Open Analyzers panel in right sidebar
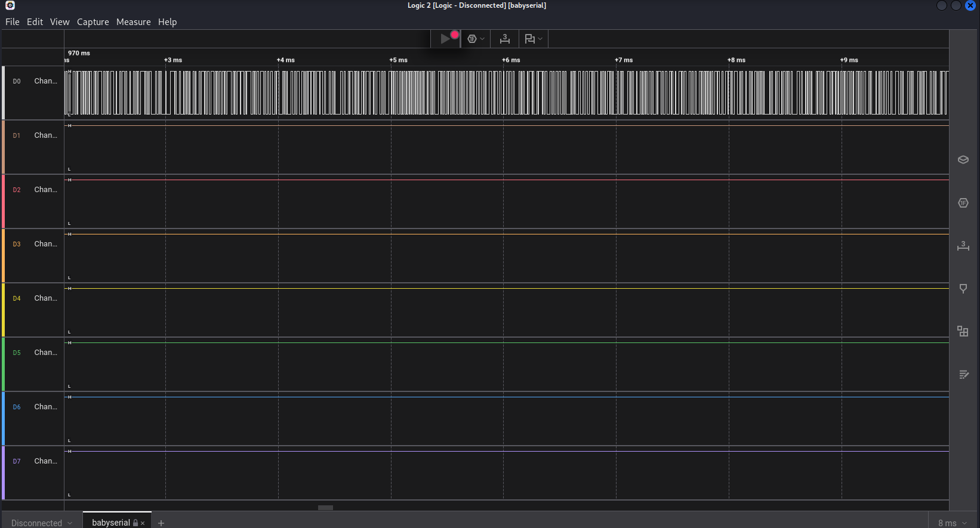Image resolution: width=980 pixels, height=528 pixels. point(963,203)
